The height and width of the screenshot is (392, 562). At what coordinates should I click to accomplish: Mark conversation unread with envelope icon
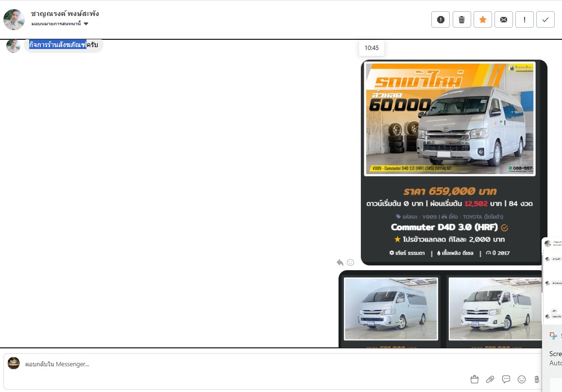click(x=504, y=19)
